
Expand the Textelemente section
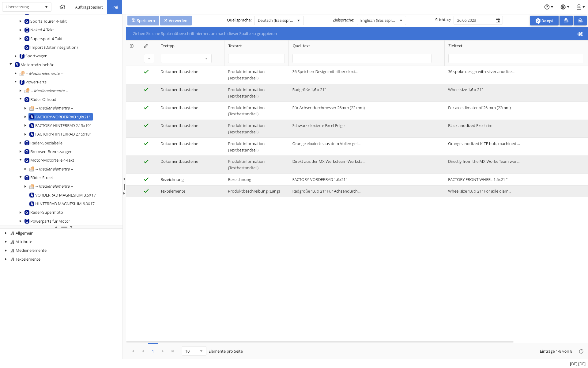tap(6, 259)
